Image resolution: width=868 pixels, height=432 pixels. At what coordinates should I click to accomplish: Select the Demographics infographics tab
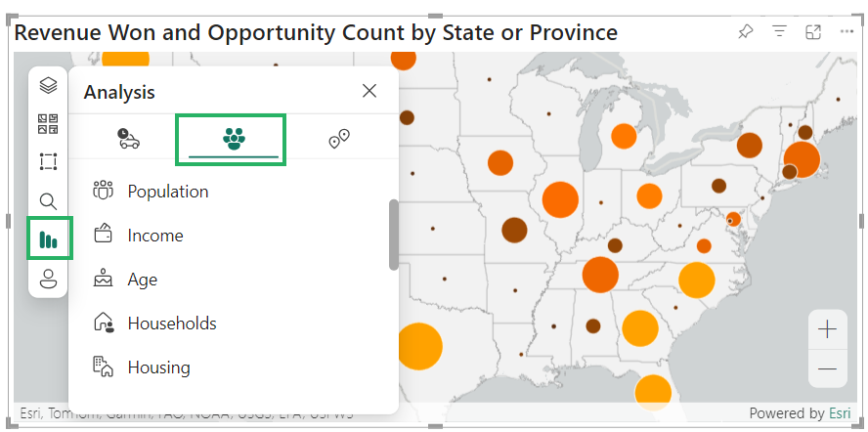pos(233,139)
